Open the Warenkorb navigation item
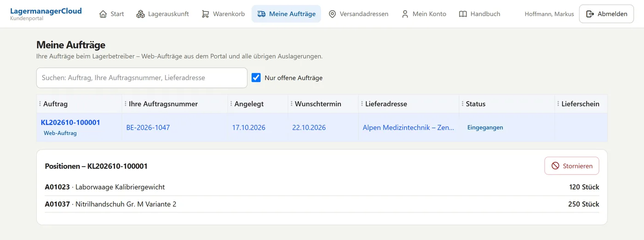This screenshot has width=644, height=240. click(x=223, y=14)
